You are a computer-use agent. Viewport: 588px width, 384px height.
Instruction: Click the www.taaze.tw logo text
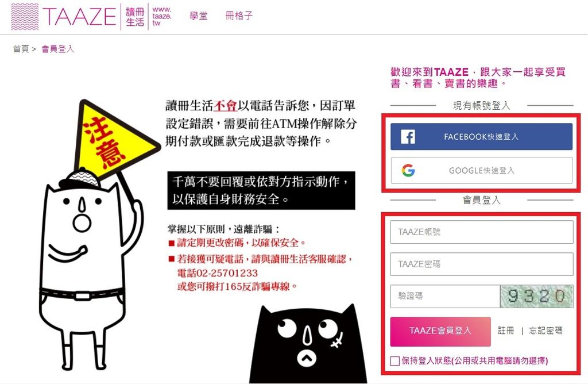coord(162,16)
